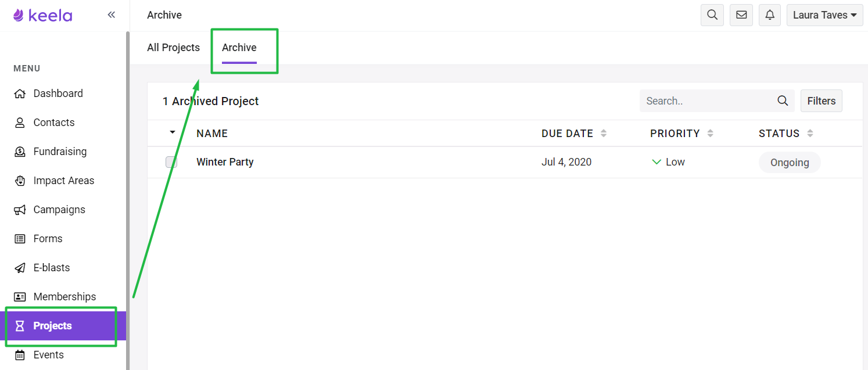Open the mail envelope icon
Image resolution: width=868 pixels, height=370 pixels.
tap(741, 15)
